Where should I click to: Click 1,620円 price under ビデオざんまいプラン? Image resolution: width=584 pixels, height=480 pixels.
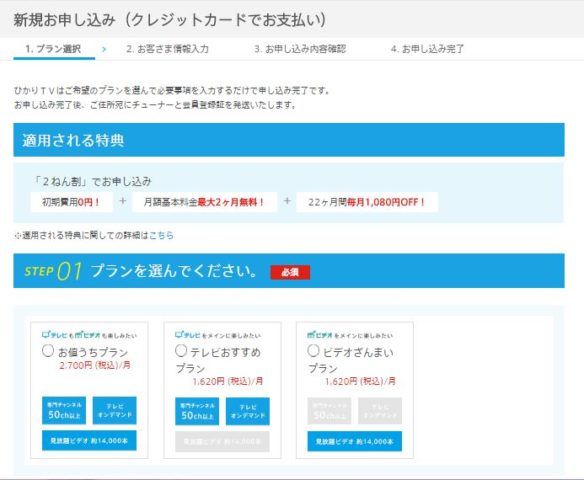click(360, 381)
